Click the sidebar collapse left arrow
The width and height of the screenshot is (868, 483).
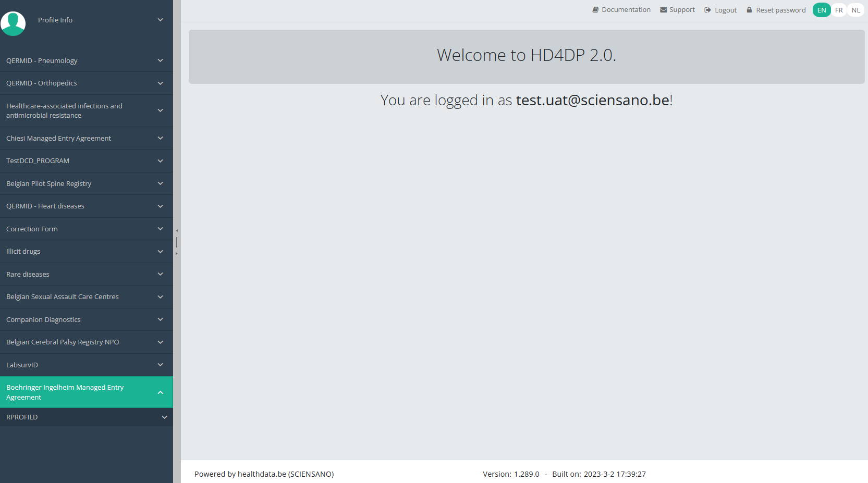[x=177, y=231]
